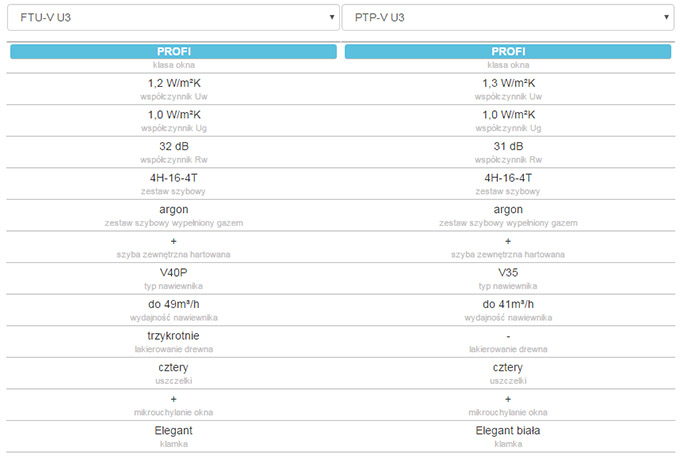Click the V35 ventilator type

click(508, 272)
